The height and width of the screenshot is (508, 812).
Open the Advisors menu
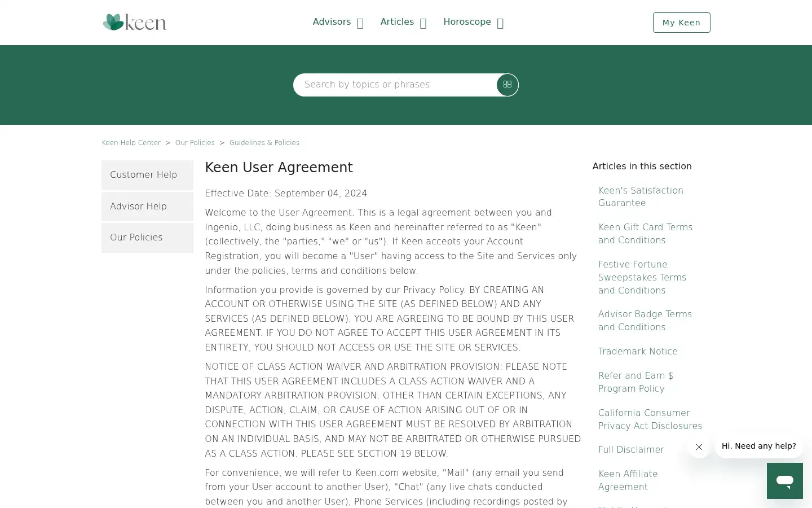point(332,22)
